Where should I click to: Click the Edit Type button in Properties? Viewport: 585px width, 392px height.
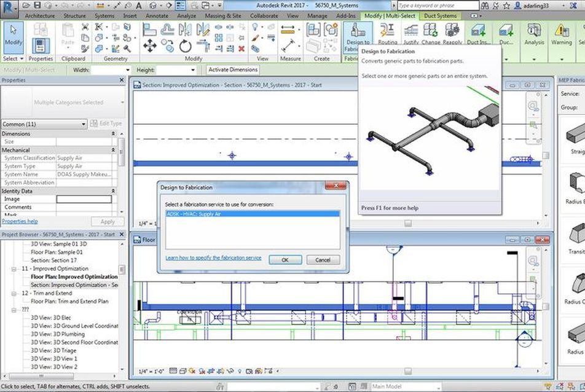[106, 123]
